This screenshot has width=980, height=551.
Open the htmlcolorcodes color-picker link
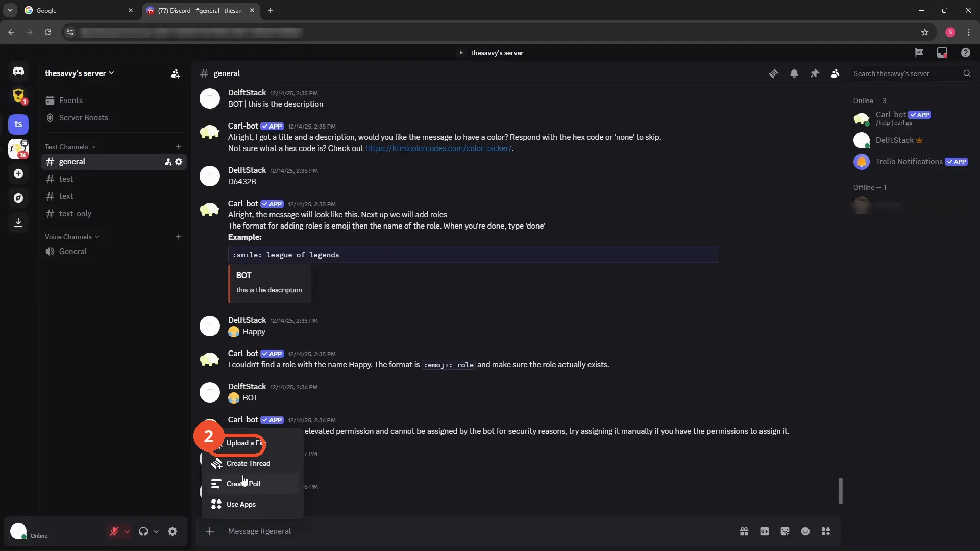click(438, 148)
